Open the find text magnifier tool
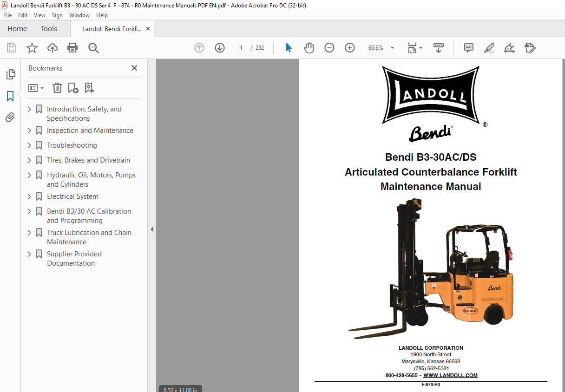 click(93, 48)
